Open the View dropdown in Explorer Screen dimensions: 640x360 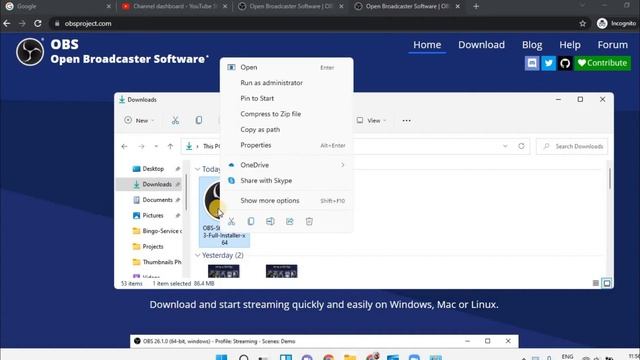(x=371, y=120)
